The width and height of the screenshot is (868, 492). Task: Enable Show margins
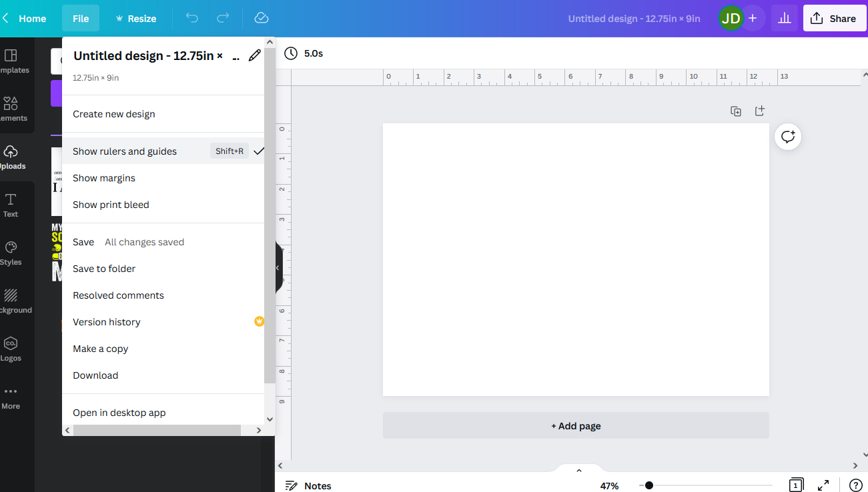[103, 177]
